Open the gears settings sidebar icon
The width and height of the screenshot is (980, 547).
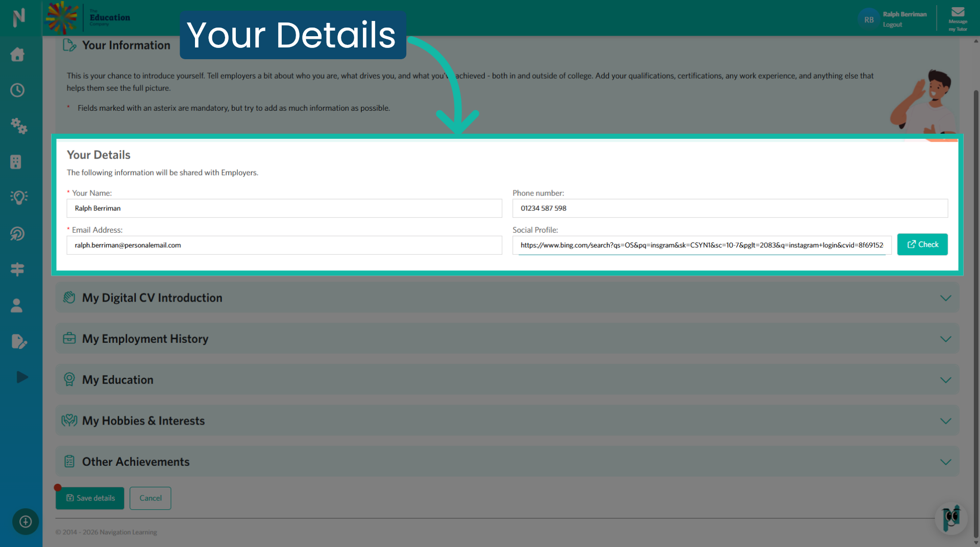click(18, 126)
